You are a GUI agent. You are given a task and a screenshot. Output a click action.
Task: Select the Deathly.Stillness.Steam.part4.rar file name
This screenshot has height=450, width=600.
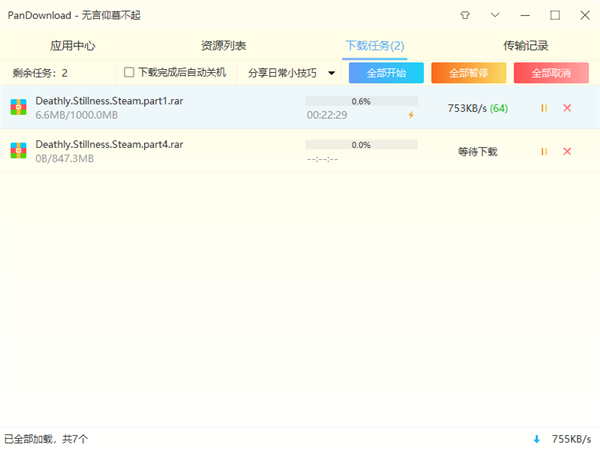coord(109,144)
